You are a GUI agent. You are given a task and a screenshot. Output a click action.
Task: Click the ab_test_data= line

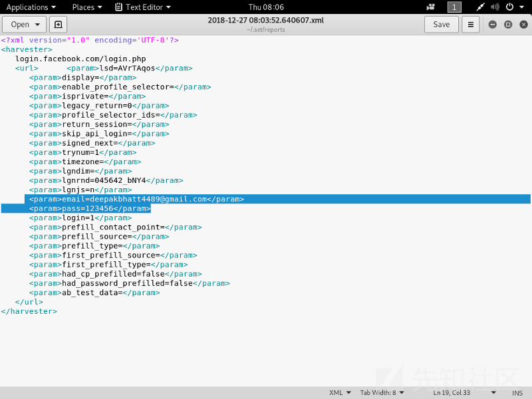coord(94,293)
